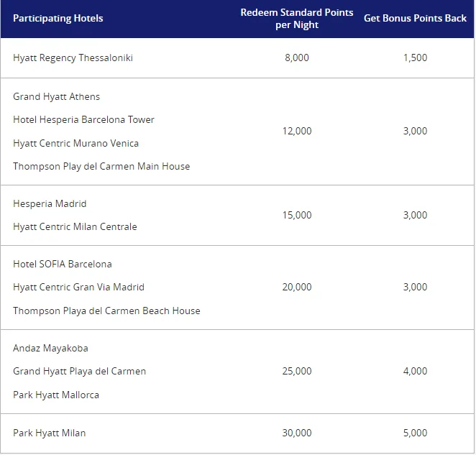Click the Redeem Standard Points per Night header

tap(297, 18)
